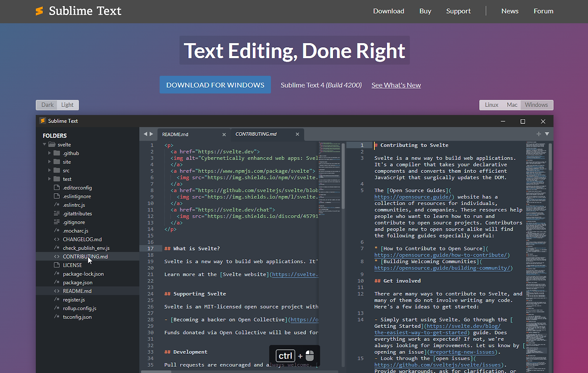Image resolution: width=588 pixels, height=373 pixels.
Task: Click the "# Contributing to Svelte" heading line
Action: pyautogui.click(x=411, y=145)
